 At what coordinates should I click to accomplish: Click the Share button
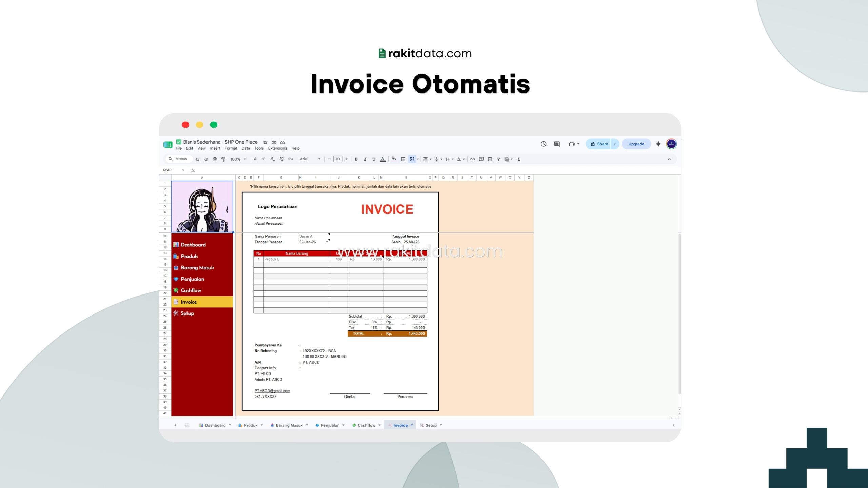click(599, 144)
